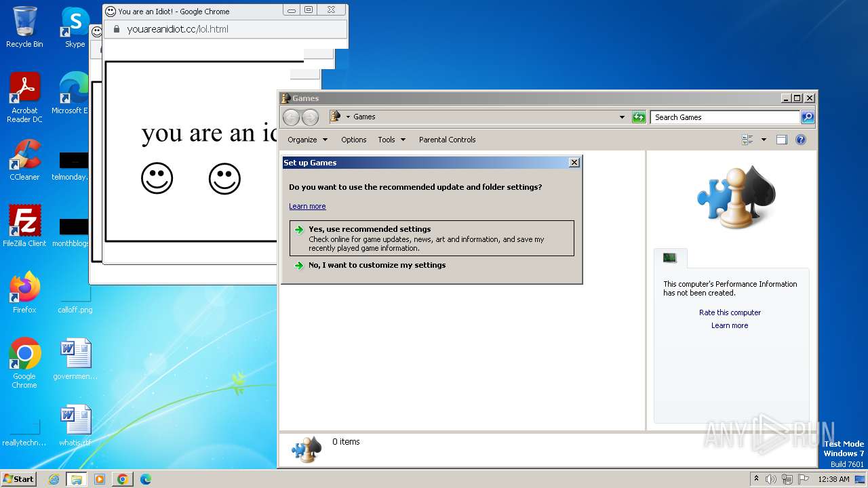Open the Google Chrome desktop shortcut

[x=24, y=363]
